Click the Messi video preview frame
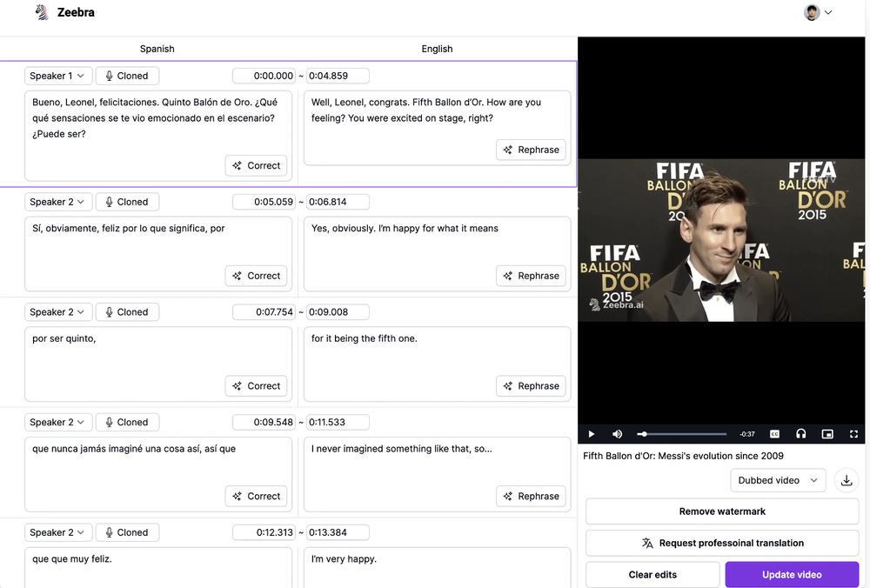Screen dimensions: 870x588 click(x=721, y=240)
